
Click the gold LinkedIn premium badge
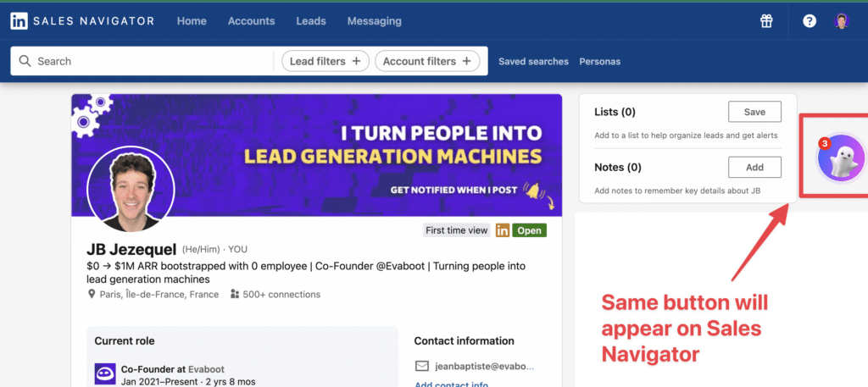tap(503, 230)
